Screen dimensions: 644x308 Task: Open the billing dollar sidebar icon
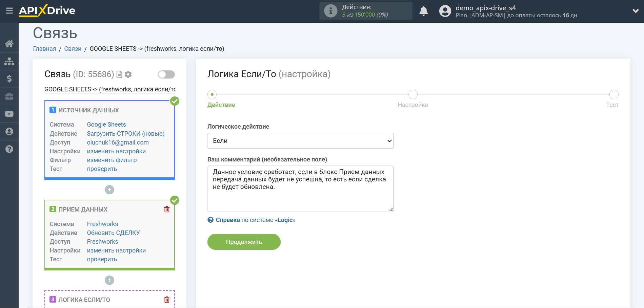coord(9,79)
